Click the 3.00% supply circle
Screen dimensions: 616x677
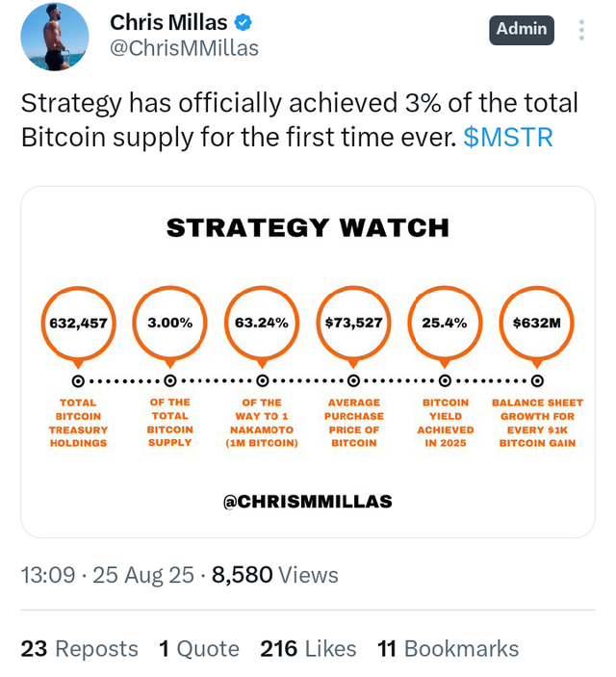click(170, 323)
